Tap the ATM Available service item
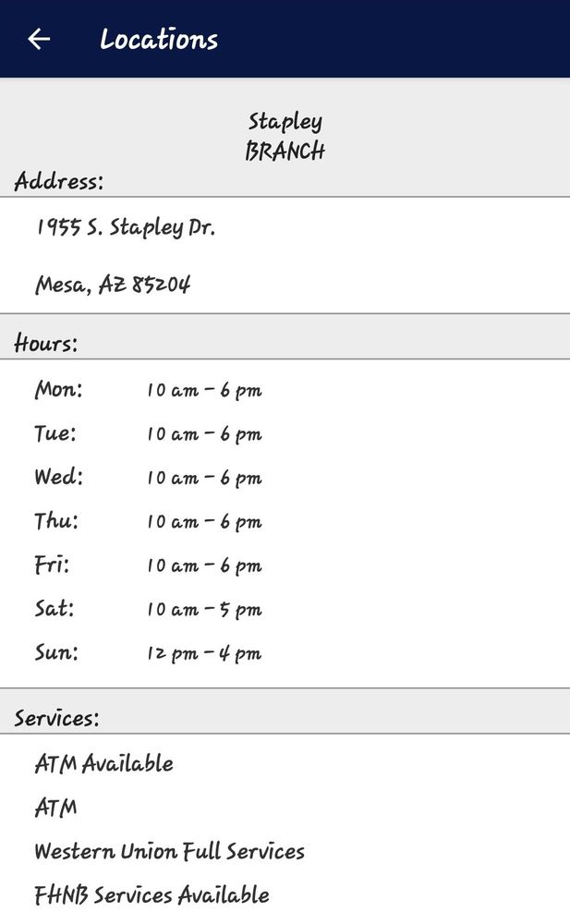The image size is (570, 924). click(103, 763)
